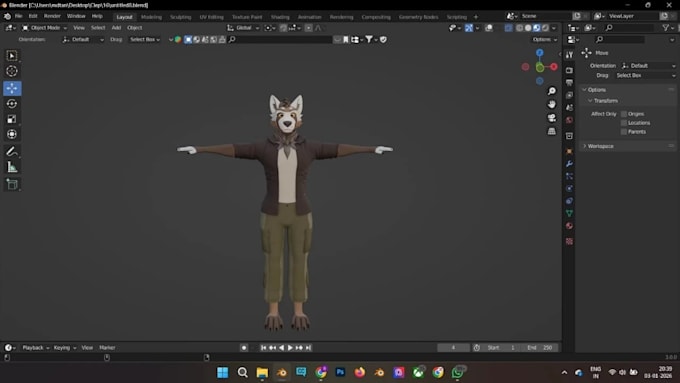Switch to wireframe viewport shading

(519, 28)
